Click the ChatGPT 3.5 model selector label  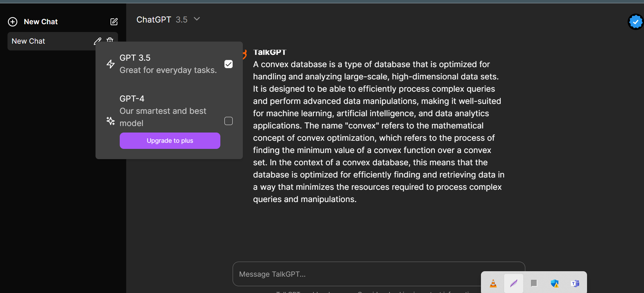click(162, 20)
